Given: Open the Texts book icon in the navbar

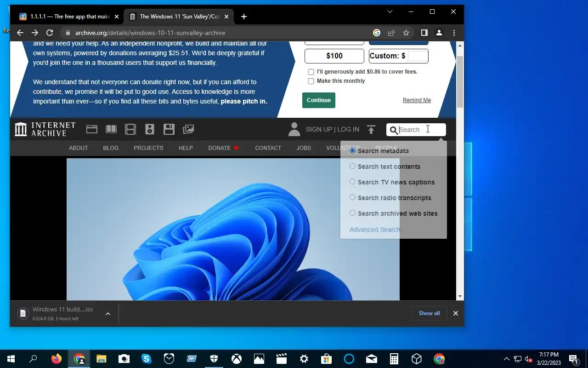Looking at the screenshot, I should point(111,129).
